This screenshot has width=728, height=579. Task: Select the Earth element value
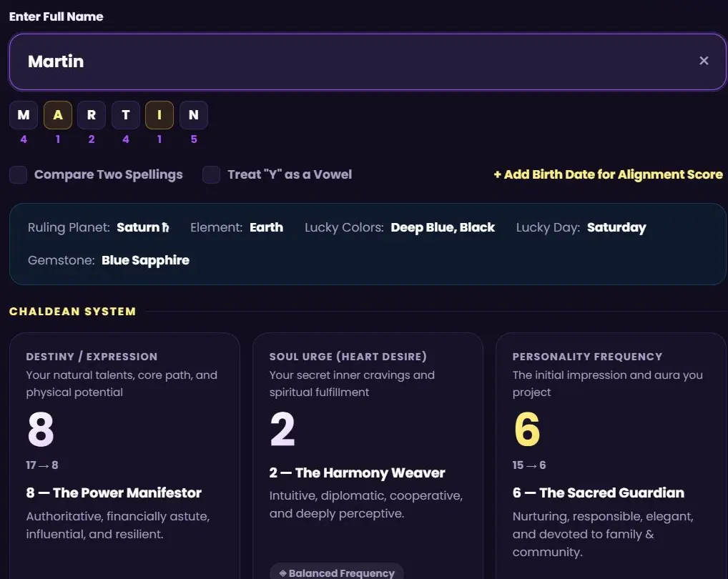coord(267,227)
